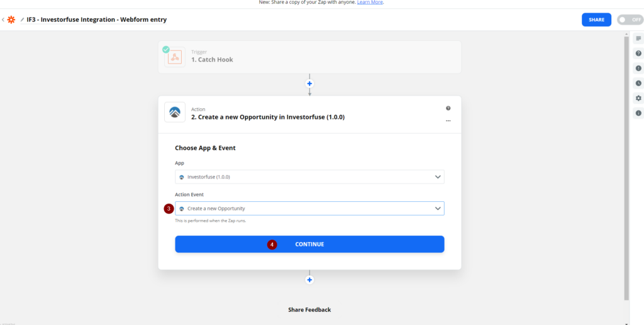Follow the Learn More link in banner
This screenshot has width=644, height=325.
coord(370,3)
